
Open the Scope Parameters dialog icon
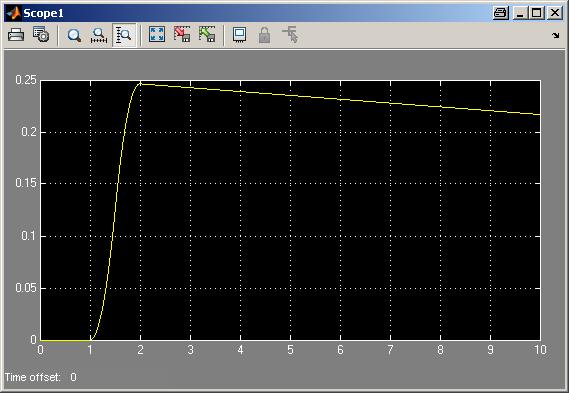[x=41, y=35]
